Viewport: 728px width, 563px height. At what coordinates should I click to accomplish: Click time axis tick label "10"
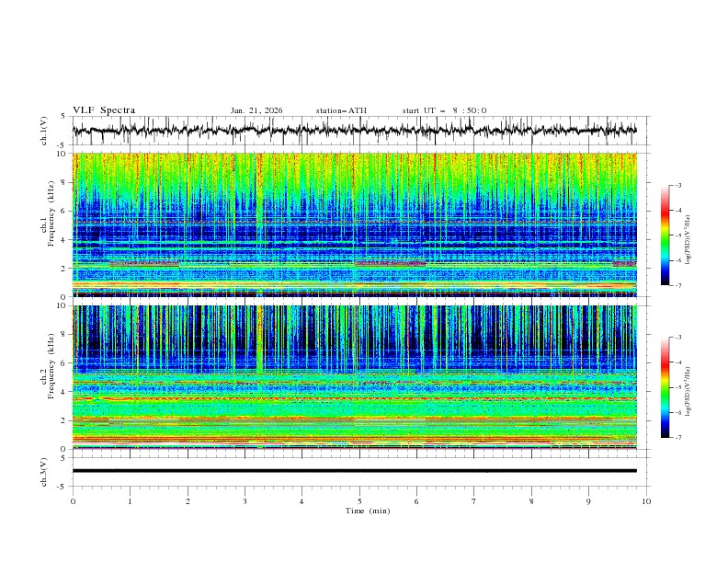point(646,501)
